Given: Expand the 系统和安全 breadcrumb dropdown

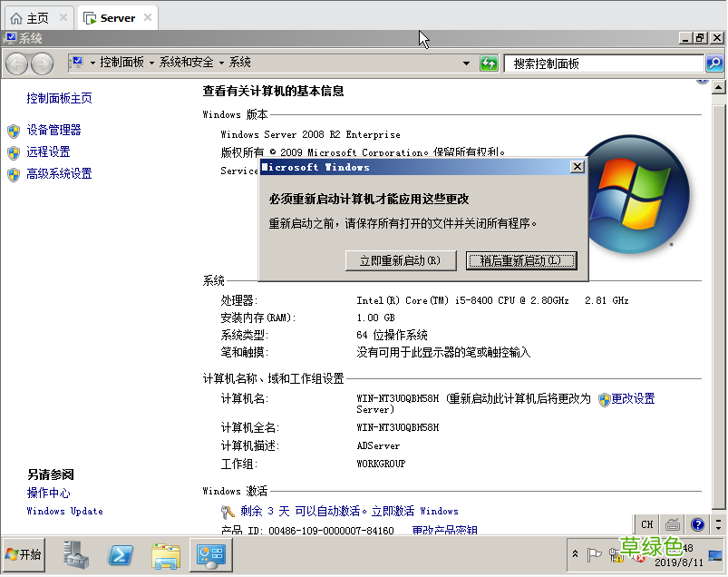Looking at the screenshot, I should [222, 63].
